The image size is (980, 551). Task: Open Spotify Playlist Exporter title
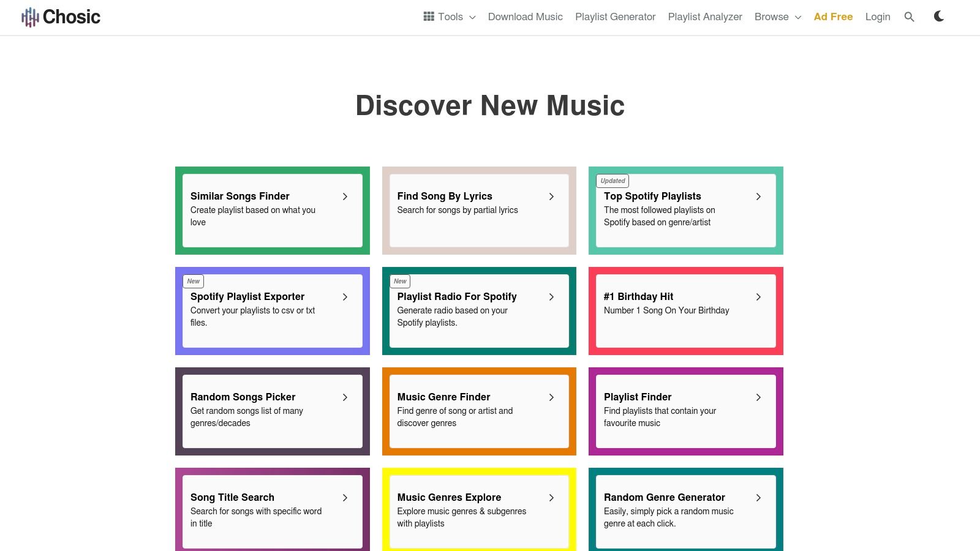click(247, 296)
